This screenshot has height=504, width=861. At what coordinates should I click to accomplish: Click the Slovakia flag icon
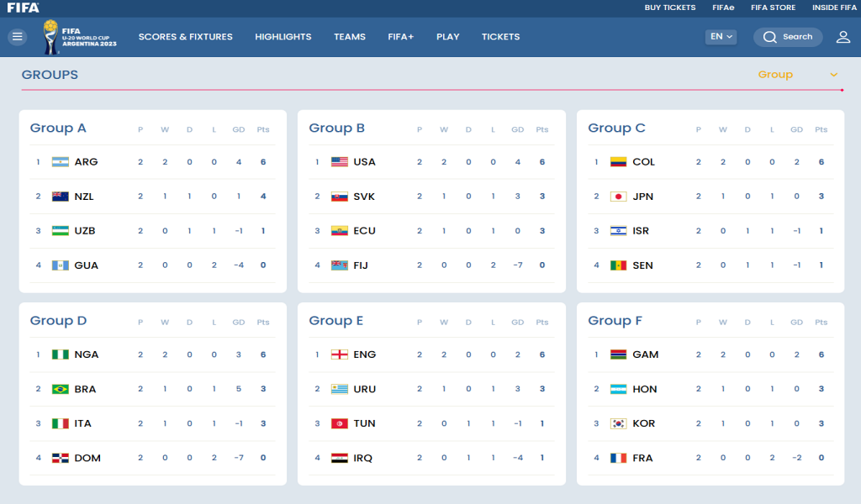340,197
